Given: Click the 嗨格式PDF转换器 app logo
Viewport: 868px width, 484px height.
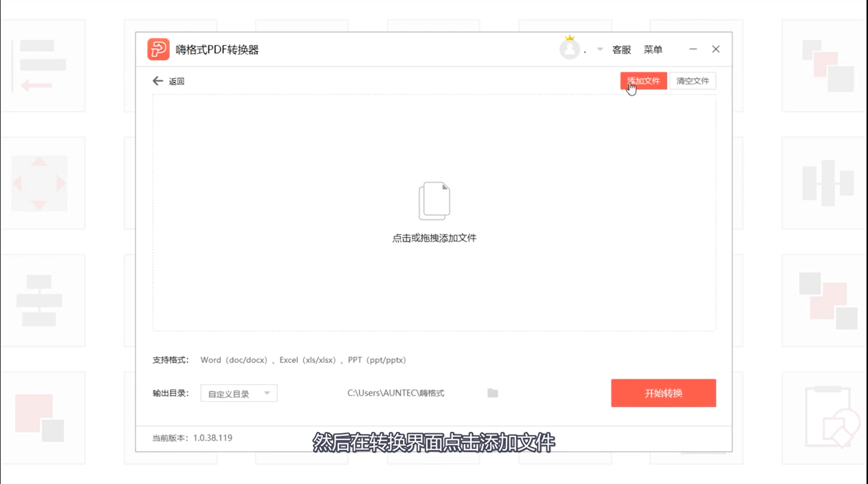Looking at the screenshot, I should [158, 49].
